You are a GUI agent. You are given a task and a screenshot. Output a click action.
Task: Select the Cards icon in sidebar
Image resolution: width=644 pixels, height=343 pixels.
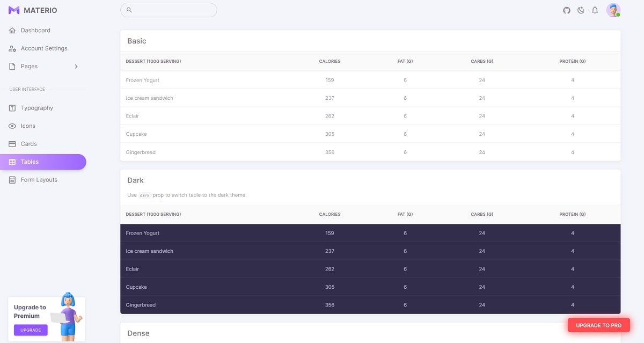coord(12,143)
